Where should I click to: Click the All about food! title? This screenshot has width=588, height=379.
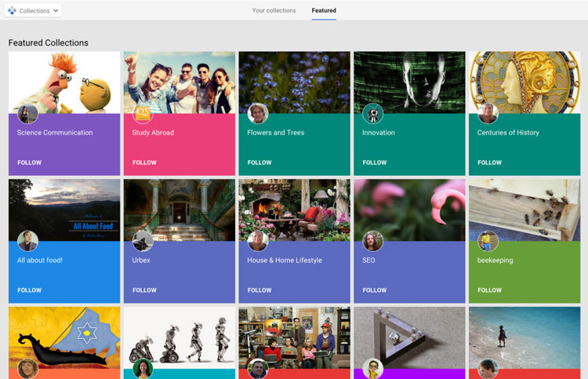point(39,261)
